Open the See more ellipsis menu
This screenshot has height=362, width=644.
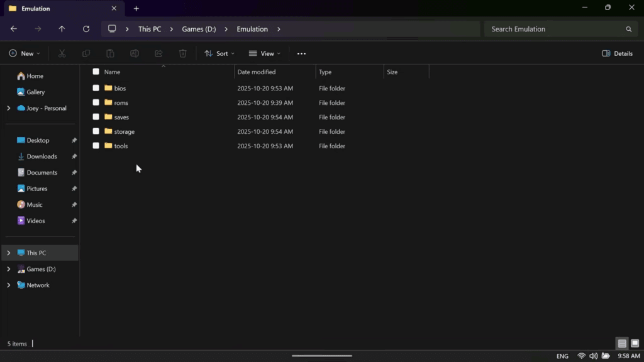pos(301,53)
